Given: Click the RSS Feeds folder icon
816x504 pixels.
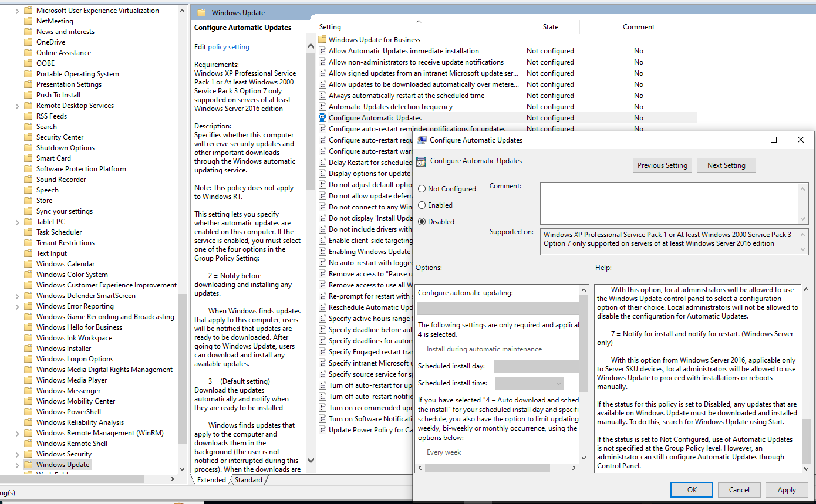Looking at the screenshot, I should [x=28, y=116].
